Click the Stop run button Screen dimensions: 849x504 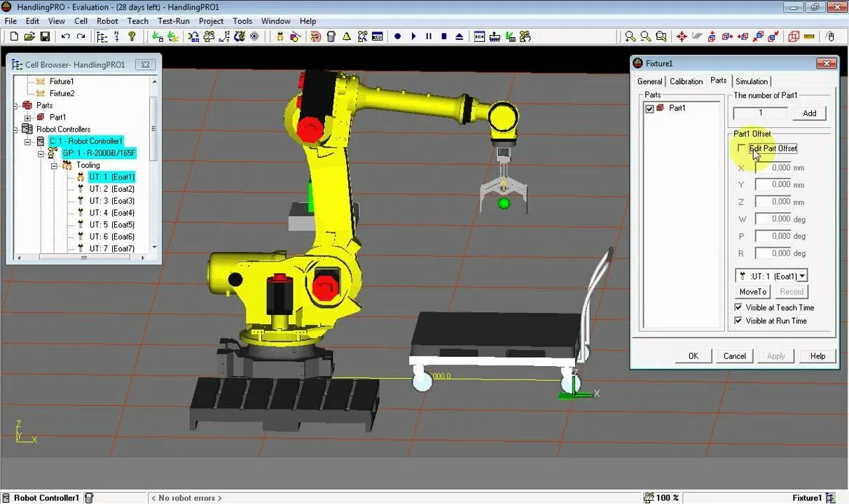(444, 36)
